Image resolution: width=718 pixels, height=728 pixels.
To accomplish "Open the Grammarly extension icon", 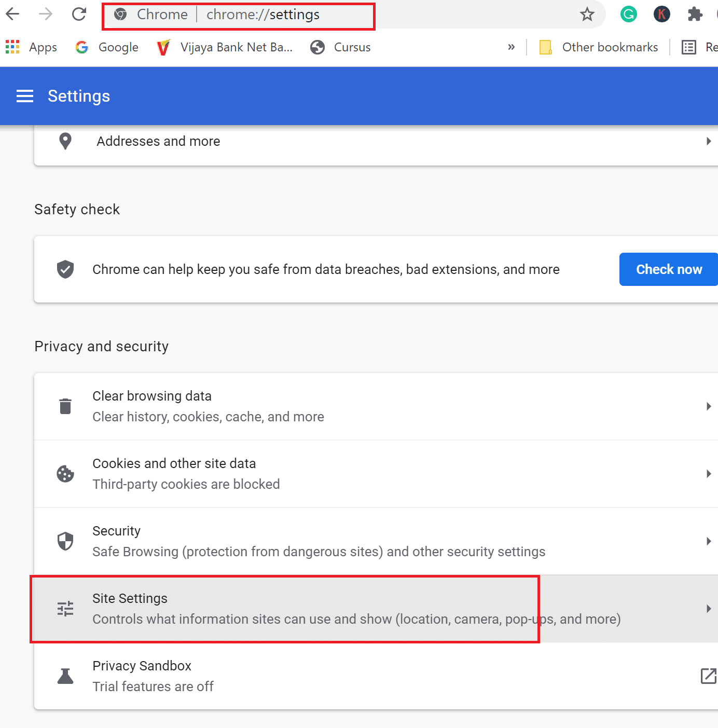I will point(628,14).
